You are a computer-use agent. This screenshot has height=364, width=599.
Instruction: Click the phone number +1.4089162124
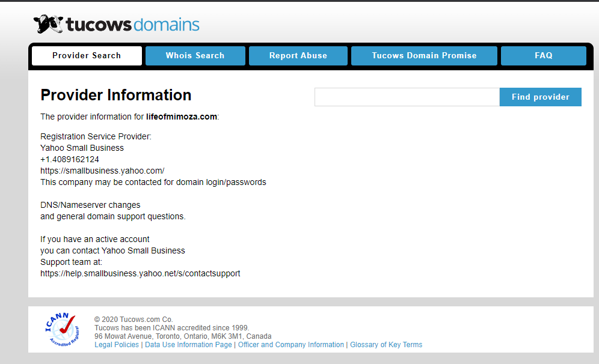coord(70,159)
